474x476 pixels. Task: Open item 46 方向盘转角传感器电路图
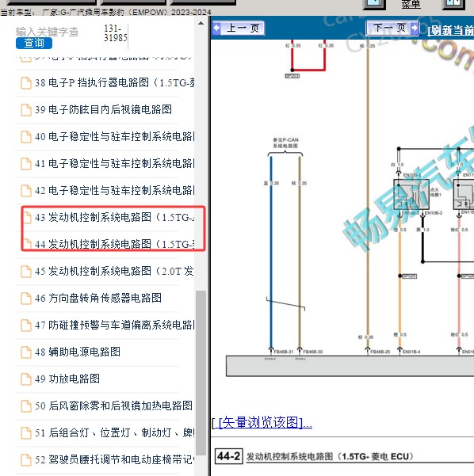(x=98, y=298)
